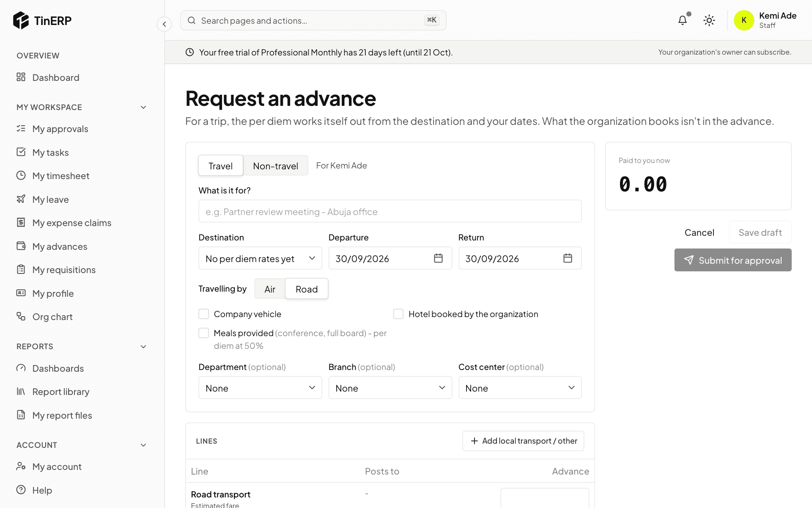Click the Kemi Ade avatar circle

point(744,20)
